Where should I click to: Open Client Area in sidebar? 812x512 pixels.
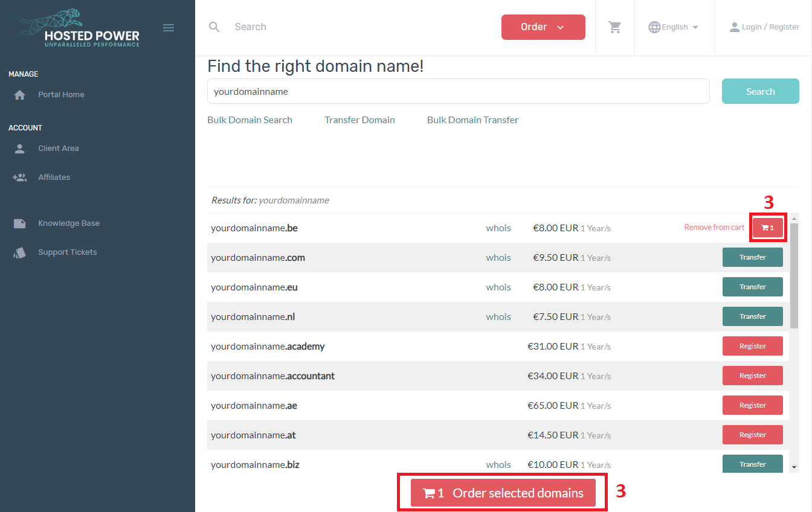pyautogui.click(x=59, y=149)
